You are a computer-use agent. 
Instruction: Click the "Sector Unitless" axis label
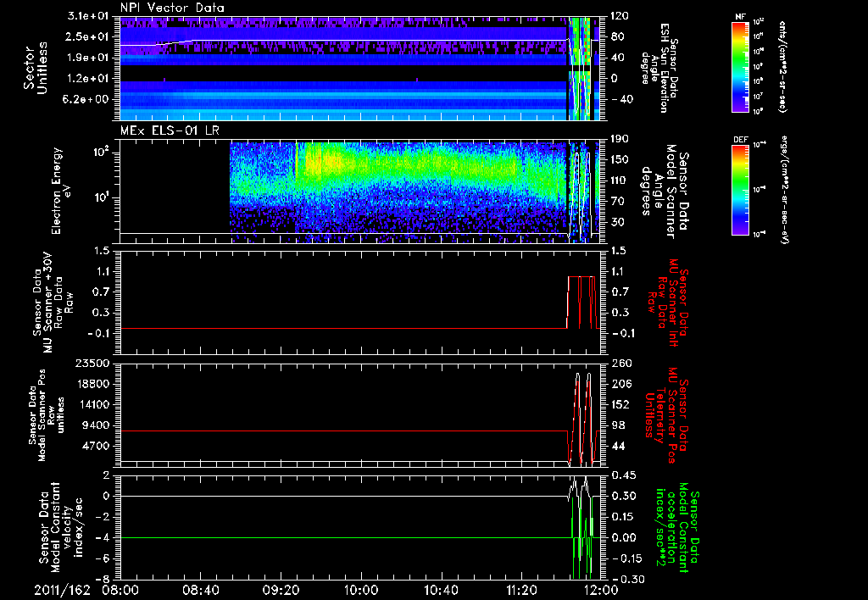(x=35, y=68)
